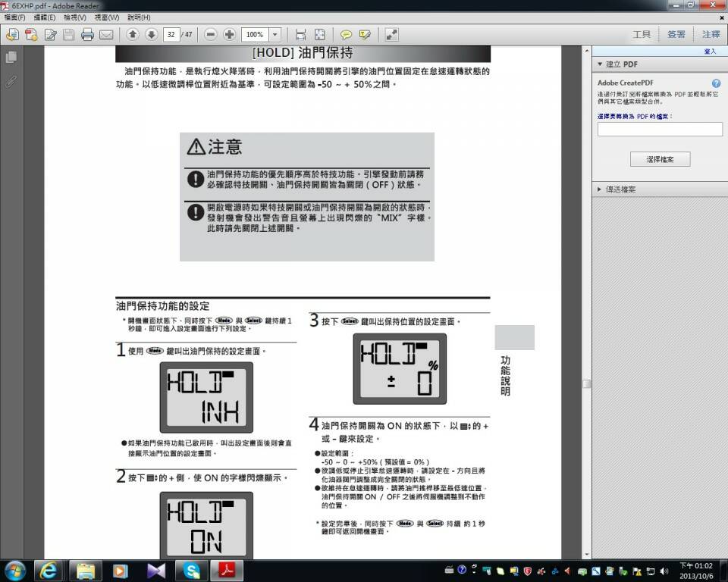Click the [HOLD] 油門保持 heading
Screen dimensions: 728x582
[x=303, y=53]
